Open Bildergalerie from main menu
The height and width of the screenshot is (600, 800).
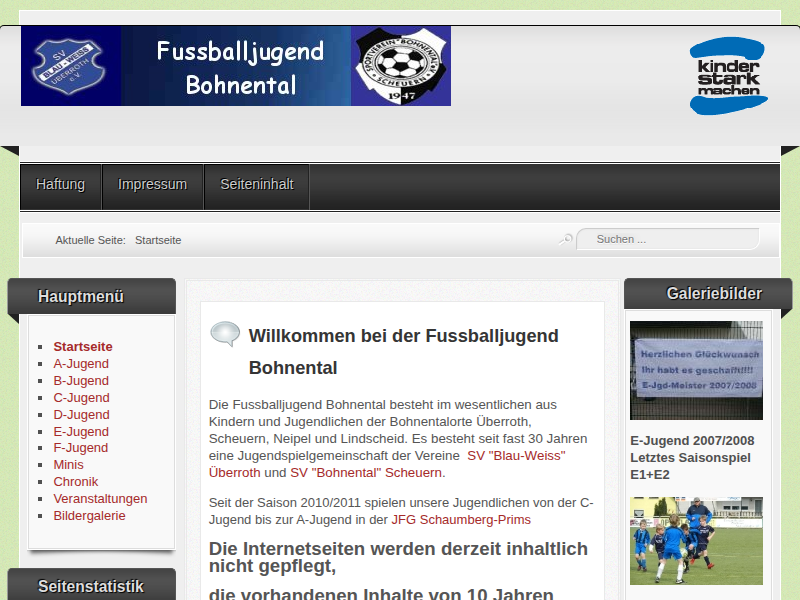[x=90, y=516]
